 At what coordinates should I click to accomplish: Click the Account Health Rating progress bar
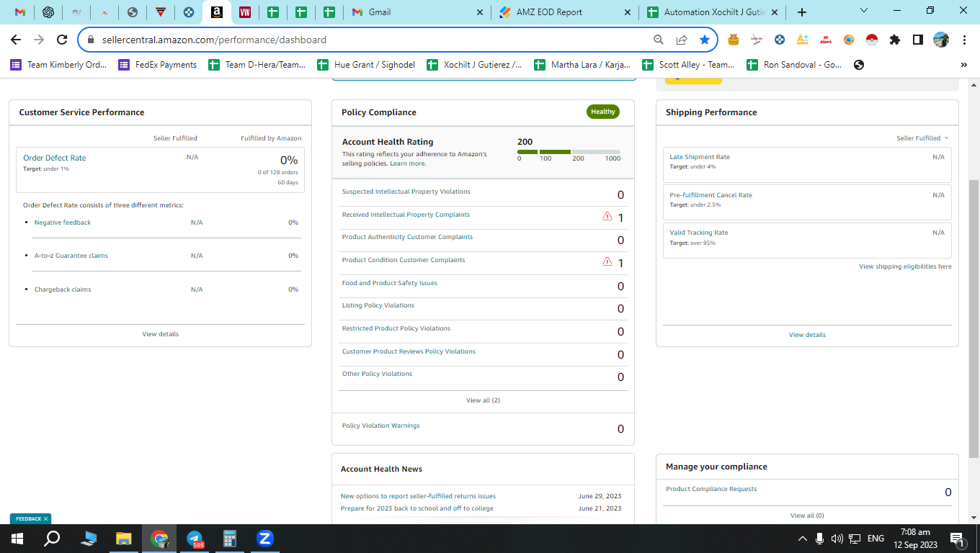pos(569,152)
